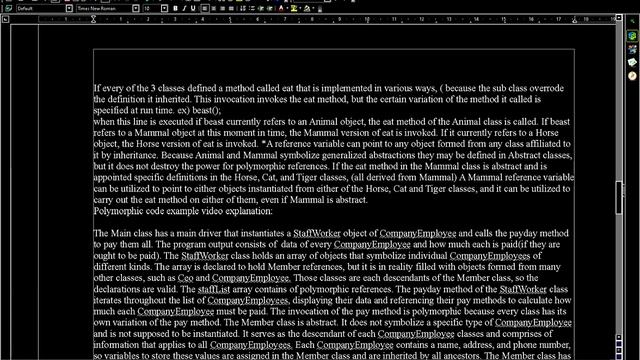The width and height of the screenshot is (640, 360).
Task: Justify the text alignment
Action: (231, 8)
